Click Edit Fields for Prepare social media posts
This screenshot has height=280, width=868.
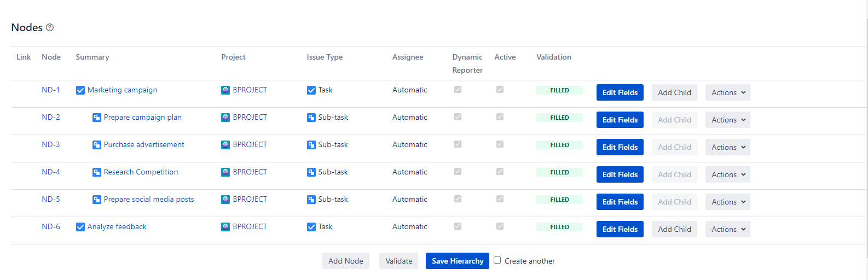tap(620, 202)
